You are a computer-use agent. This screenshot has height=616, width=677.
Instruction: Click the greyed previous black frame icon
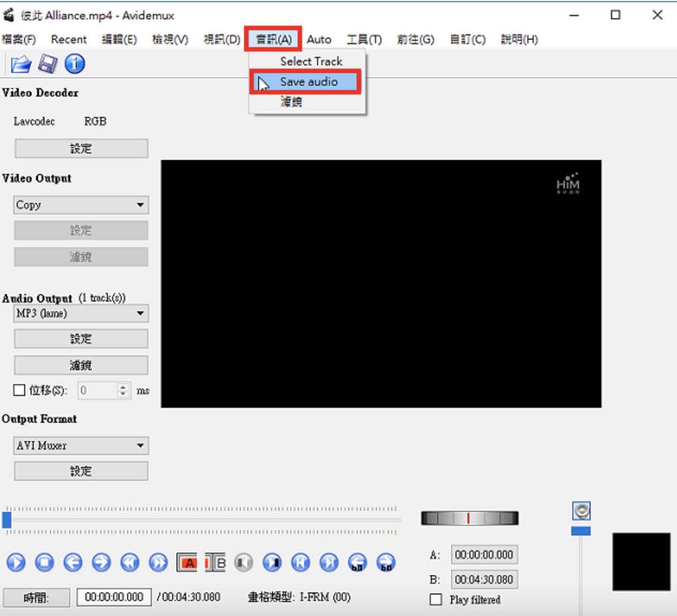pos(244,562)
